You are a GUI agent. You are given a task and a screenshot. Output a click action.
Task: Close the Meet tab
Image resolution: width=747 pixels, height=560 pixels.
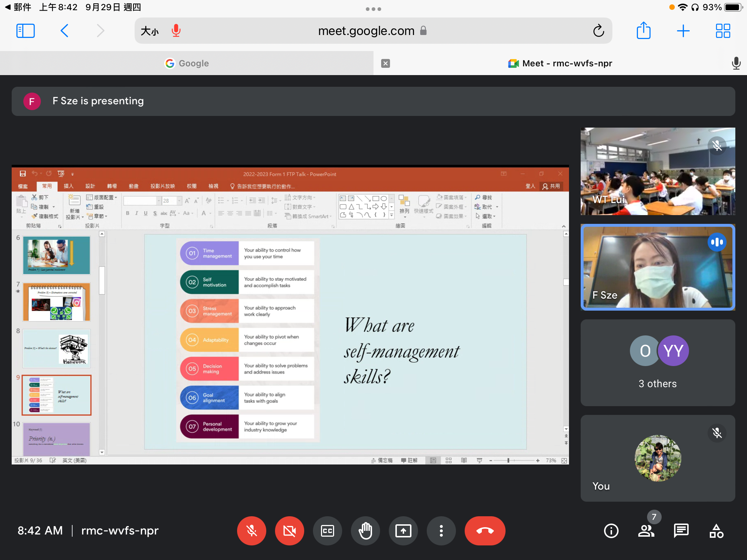coord(386,63)
